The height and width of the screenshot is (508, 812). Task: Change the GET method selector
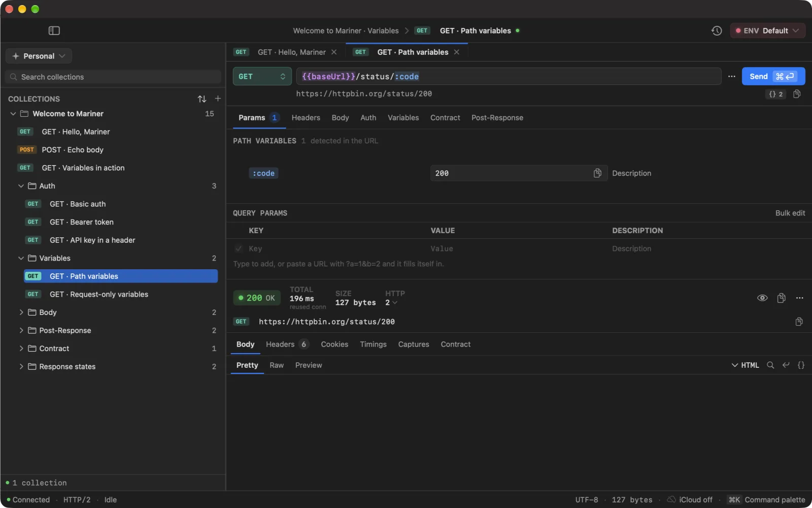pyautogui.click(x=262, y=76)
